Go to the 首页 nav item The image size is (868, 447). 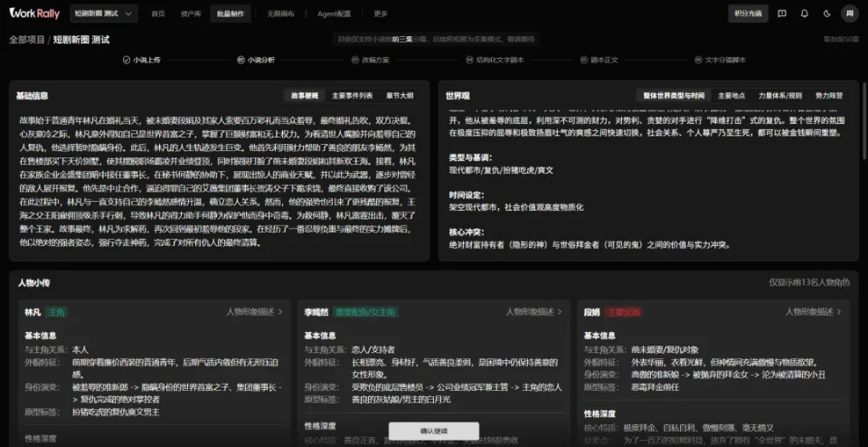[158, 14]
